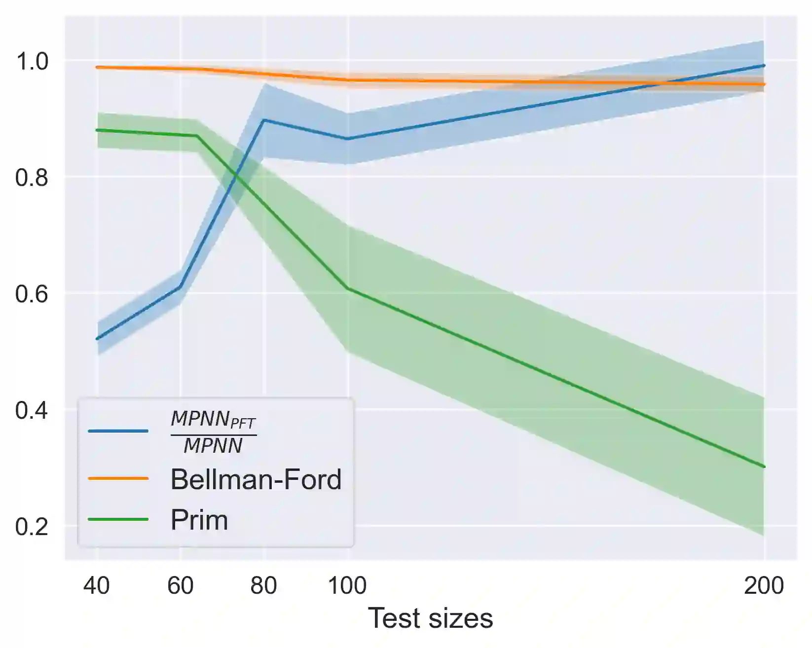
Task: Click the green line's point at test size 100
Action: pos(348,288)
